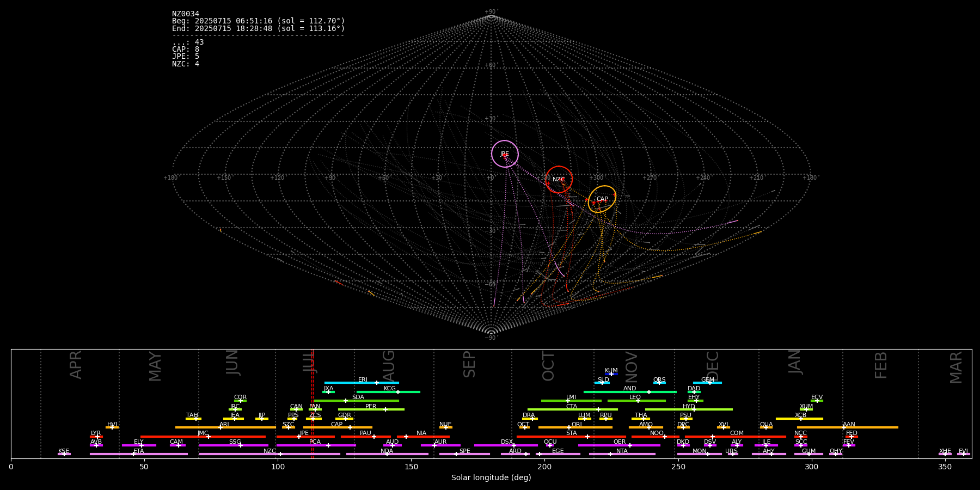980x490 pixels.
Task: Select the red dashed current-date line in timeline
Action: 312,403
